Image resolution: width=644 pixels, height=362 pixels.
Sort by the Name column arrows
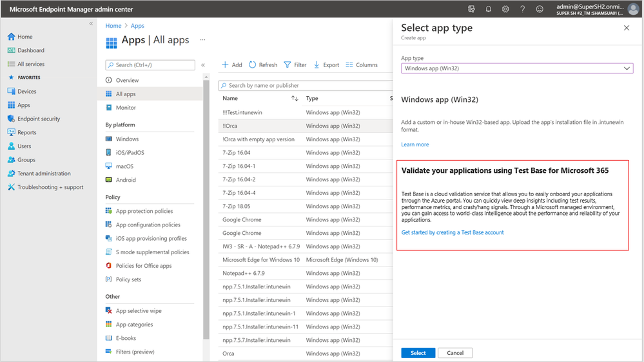tap(295, 98)
